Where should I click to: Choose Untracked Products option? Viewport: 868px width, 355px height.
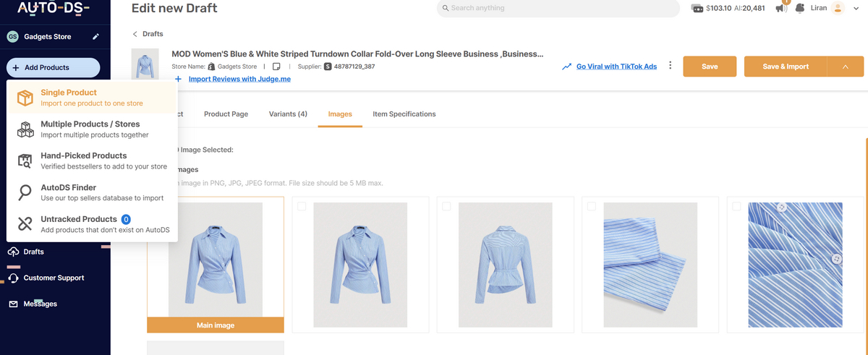(92, 224)
